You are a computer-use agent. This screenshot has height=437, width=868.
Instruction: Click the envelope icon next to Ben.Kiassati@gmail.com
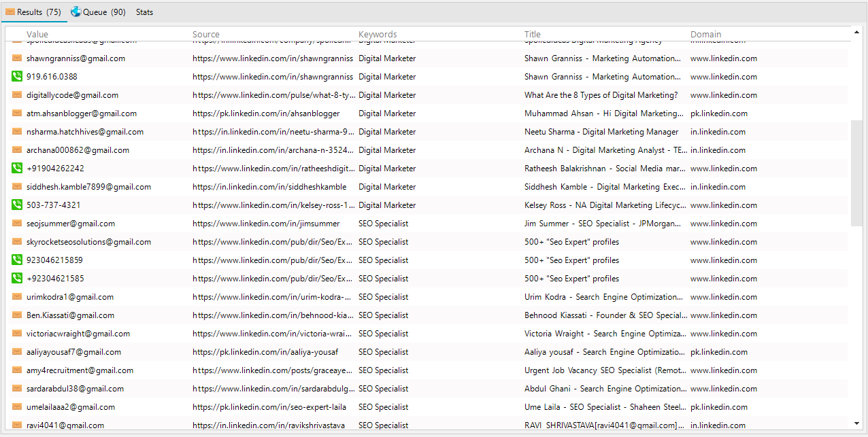point(17,315)
